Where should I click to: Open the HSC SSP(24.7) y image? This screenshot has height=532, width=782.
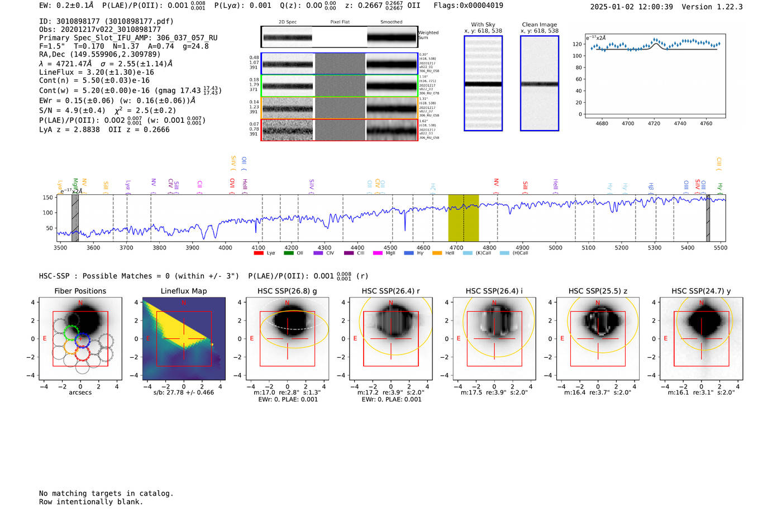tap(701, 339)
